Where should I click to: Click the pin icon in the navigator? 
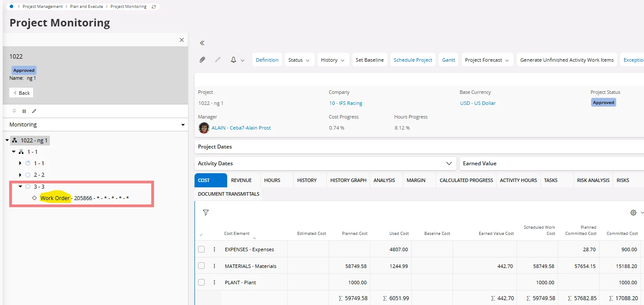(14, 112)
